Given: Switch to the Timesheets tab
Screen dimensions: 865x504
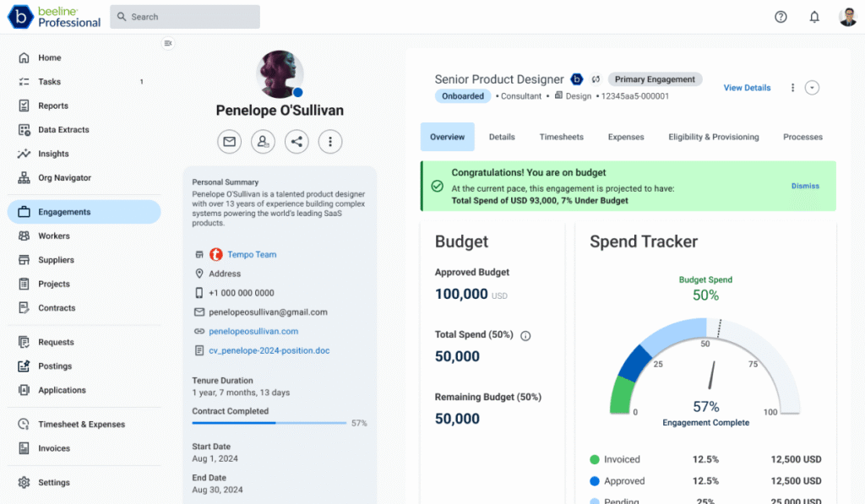Looking at the screenshot, I should [561, 137].
